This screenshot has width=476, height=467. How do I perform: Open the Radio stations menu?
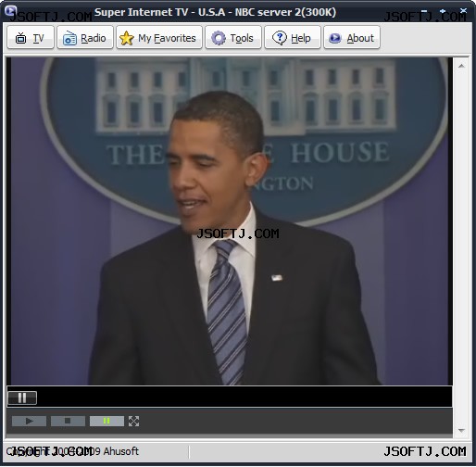(x=85, y=38)
